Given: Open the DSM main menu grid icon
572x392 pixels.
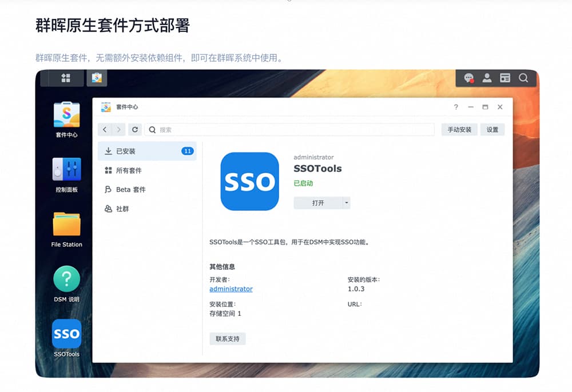Looking at the screenshot, I should point(66,78).
